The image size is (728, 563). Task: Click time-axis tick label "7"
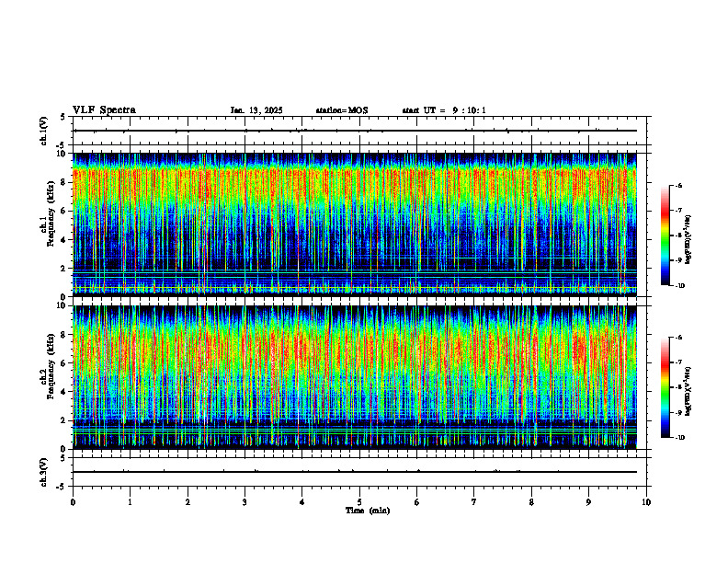point(474,502)
